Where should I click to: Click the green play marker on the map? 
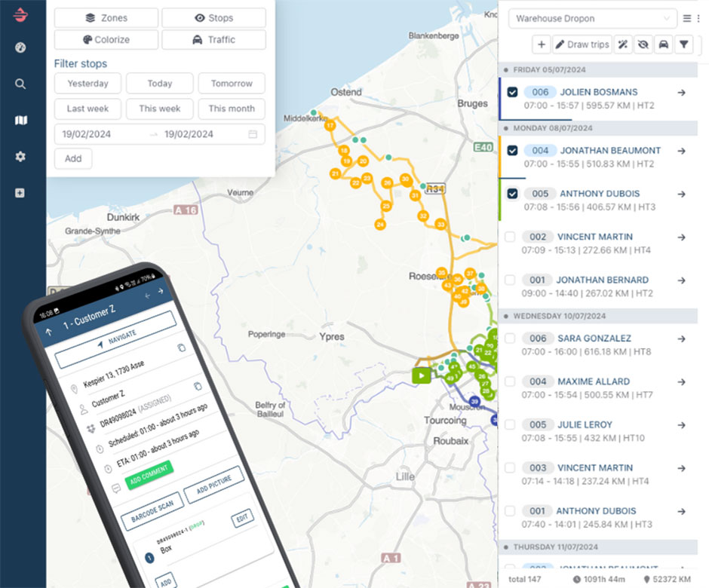click(x=422, y=375)
